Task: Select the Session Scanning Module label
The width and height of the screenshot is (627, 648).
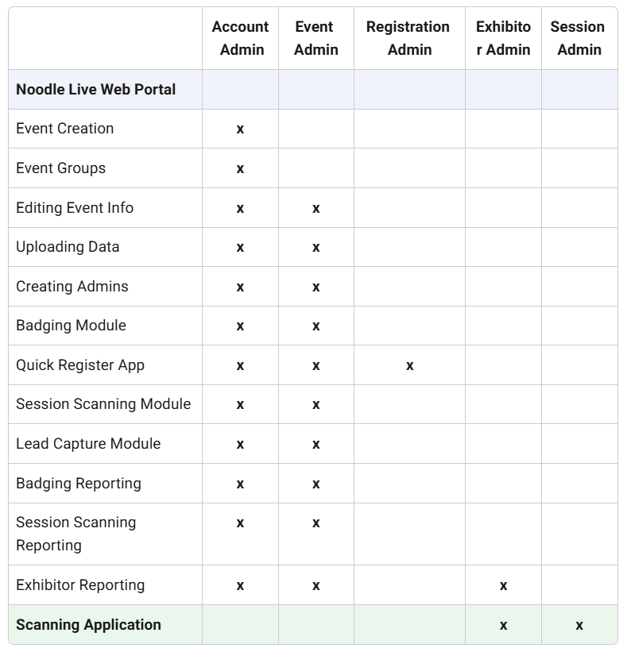Action: 103,404
